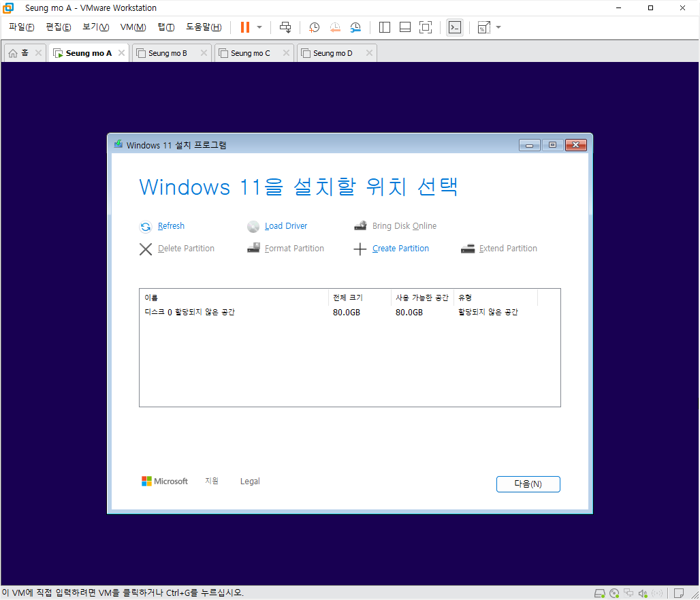The height and width of the screenshot is (600, 700).
Task: Toggle the library sidebar view
Action: pos(384,28)
